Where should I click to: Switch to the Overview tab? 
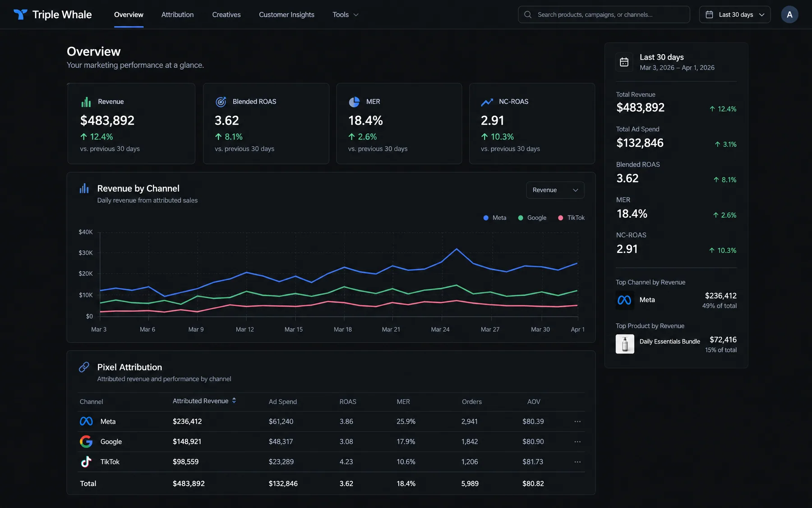pyautogui.click(x=129, y=14)
